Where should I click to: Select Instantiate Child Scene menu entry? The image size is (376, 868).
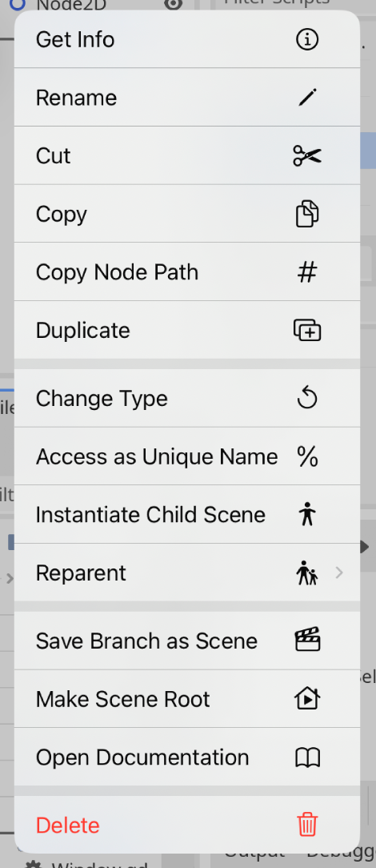pos(187,515)
